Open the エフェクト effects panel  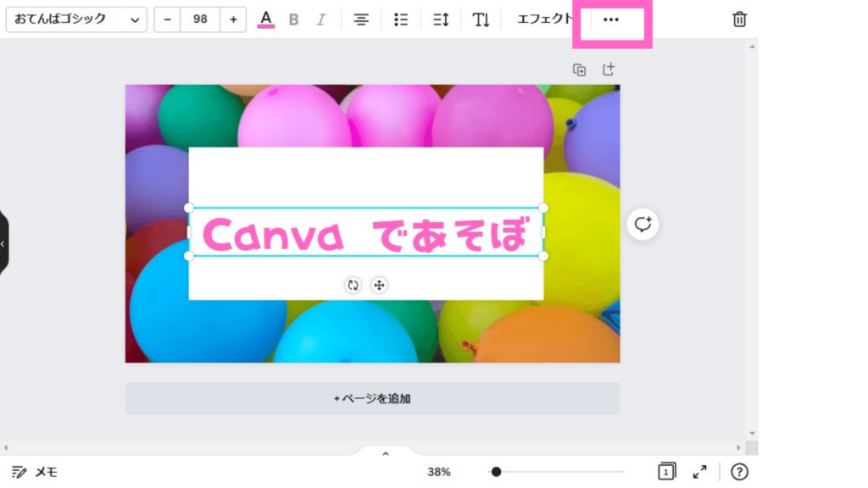tap(545, 19)
